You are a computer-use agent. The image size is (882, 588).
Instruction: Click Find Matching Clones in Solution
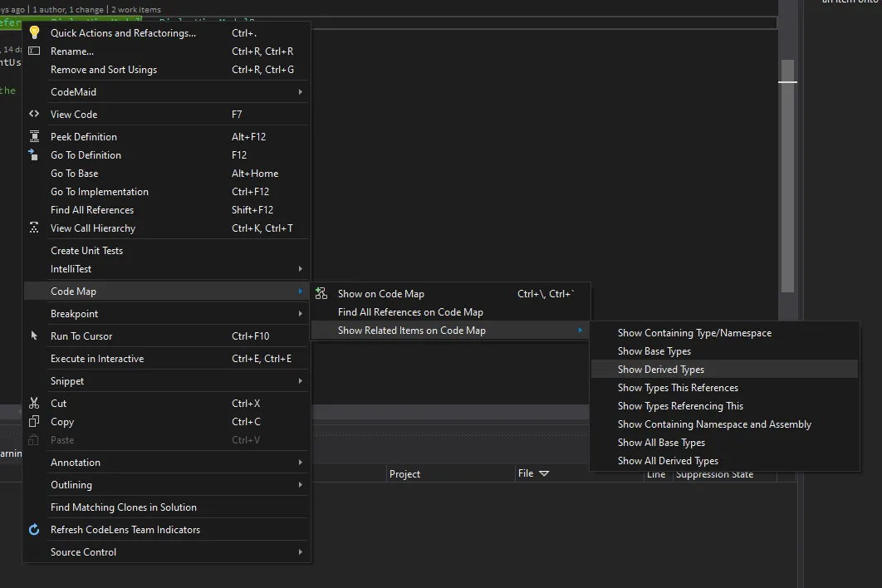tap(124, 507)
